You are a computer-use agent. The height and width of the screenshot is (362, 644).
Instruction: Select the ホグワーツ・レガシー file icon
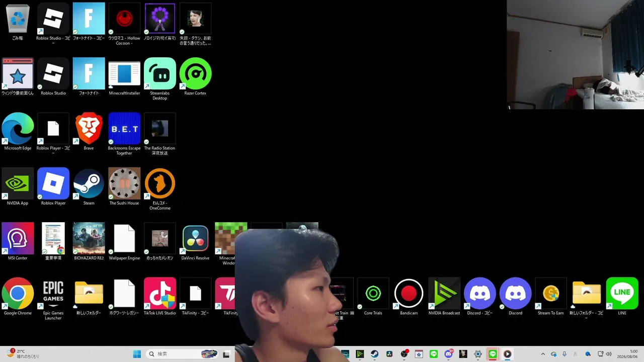pos(124,296)
